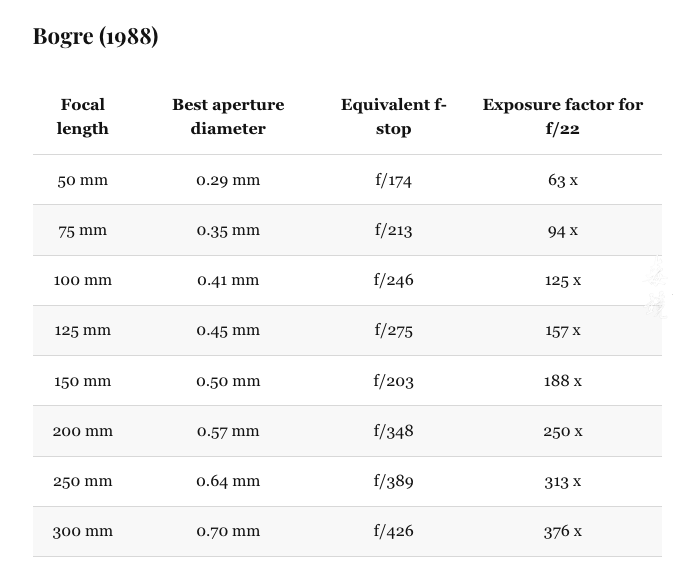Click the 0.29 mm aperture cell
This screenshot has width=691, height=583.
(228, 180)
